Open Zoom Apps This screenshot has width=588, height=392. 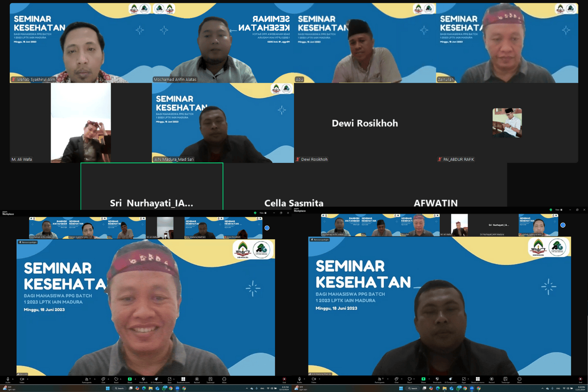tap(169, 379)
